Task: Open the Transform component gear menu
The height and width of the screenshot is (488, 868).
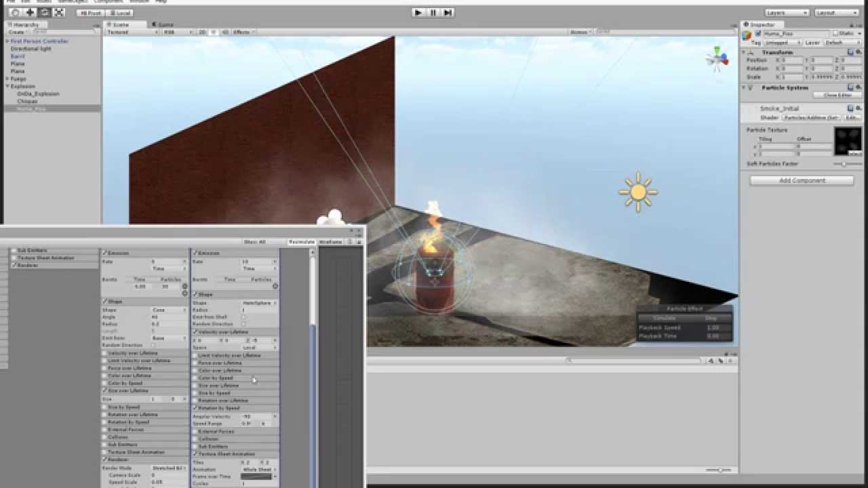Action: [x=857, y=52]
